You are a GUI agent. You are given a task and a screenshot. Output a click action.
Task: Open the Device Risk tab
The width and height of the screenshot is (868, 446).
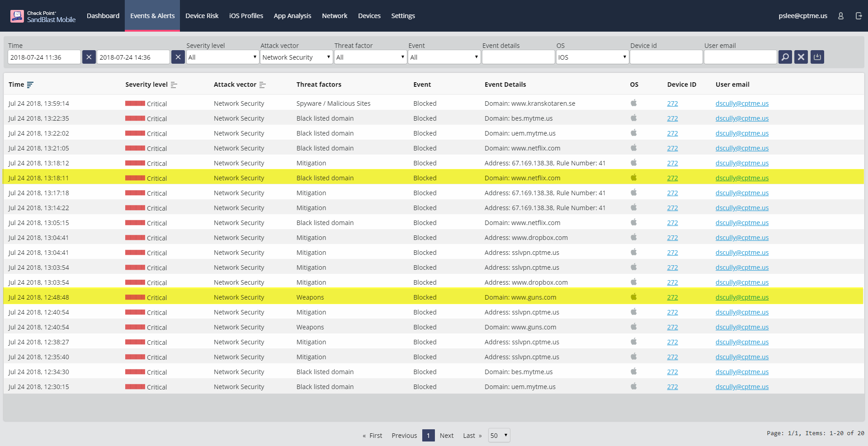tap(202, 16)
